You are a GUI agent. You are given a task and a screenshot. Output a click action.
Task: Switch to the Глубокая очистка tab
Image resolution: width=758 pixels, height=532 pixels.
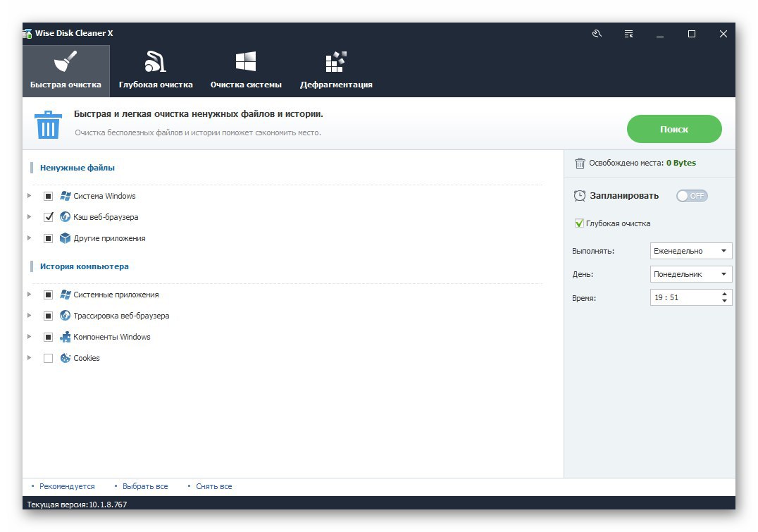tap(156, 71)
